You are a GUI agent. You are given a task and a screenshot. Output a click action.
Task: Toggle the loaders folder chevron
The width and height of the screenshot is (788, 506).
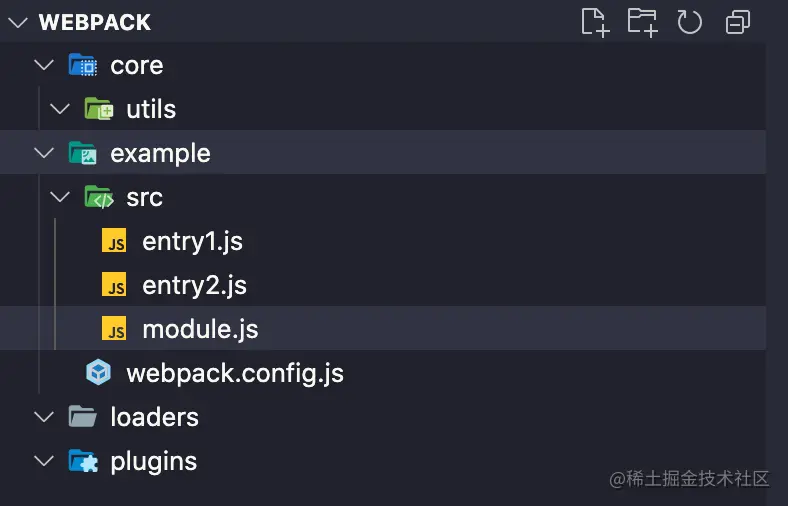43,417
